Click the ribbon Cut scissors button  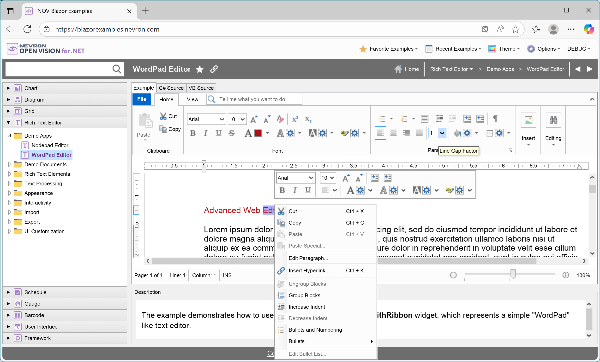pyautogui.click(x=168, y=116)
